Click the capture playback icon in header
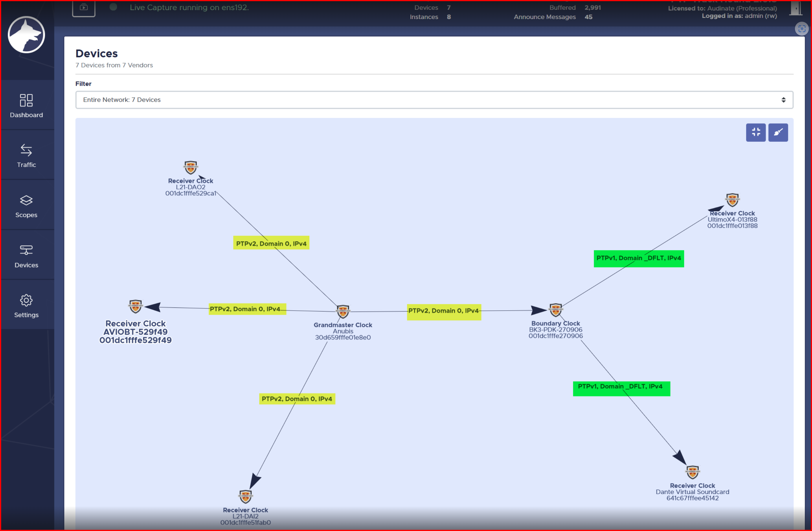 coord(84,8)
